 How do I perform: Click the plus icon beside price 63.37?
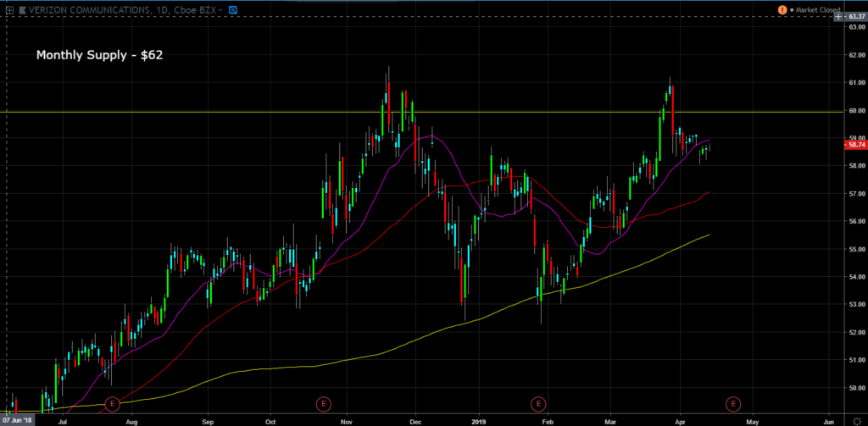(839, 17)
